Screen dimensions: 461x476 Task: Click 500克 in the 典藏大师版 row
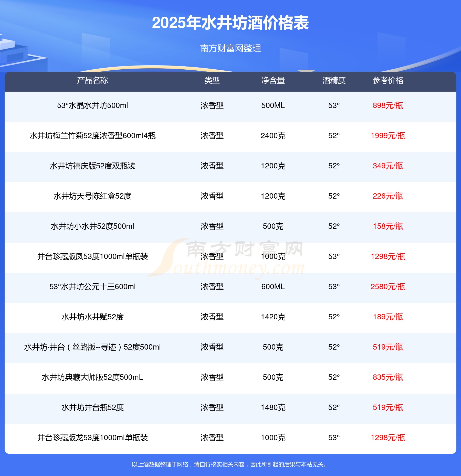coord(273,377)
